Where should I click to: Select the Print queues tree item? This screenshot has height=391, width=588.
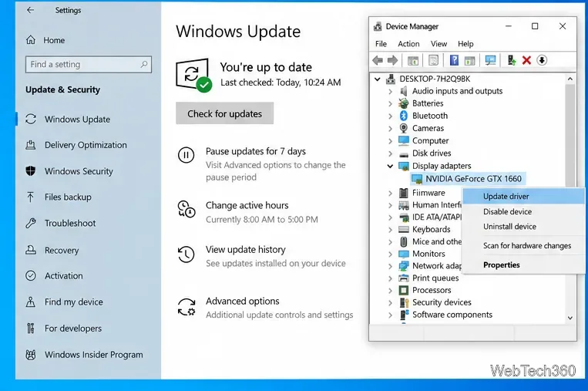coord(428,278)
